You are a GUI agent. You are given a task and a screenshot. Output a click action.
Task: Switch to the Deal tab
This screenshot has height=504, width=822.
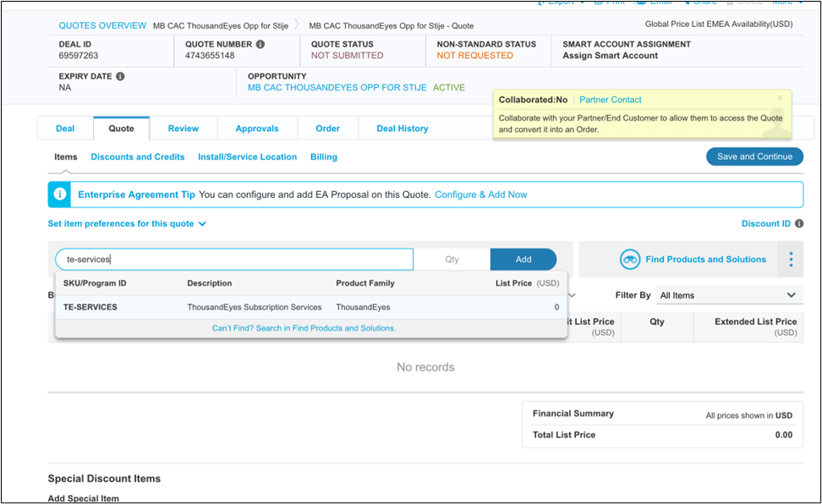coord(65,129)
